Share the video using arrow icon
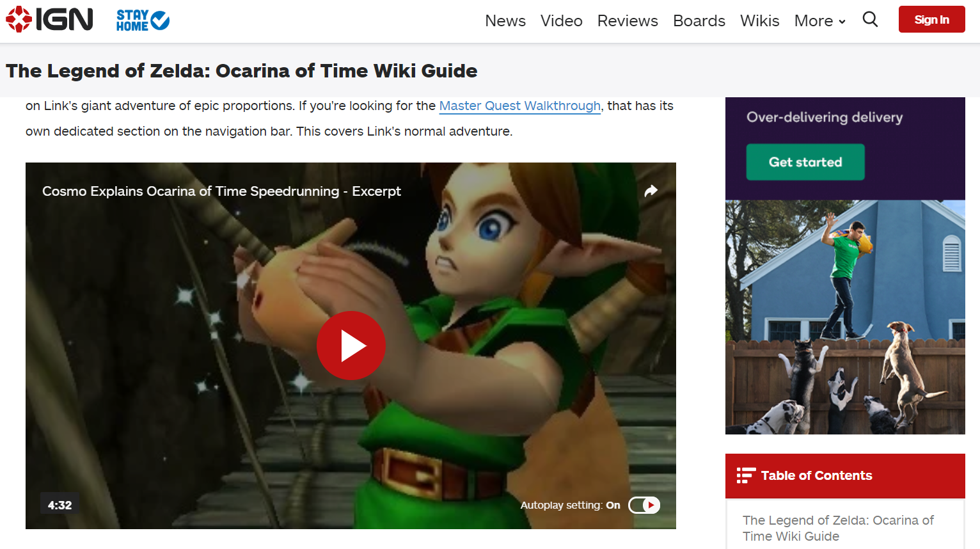 [x=651, y=191]
